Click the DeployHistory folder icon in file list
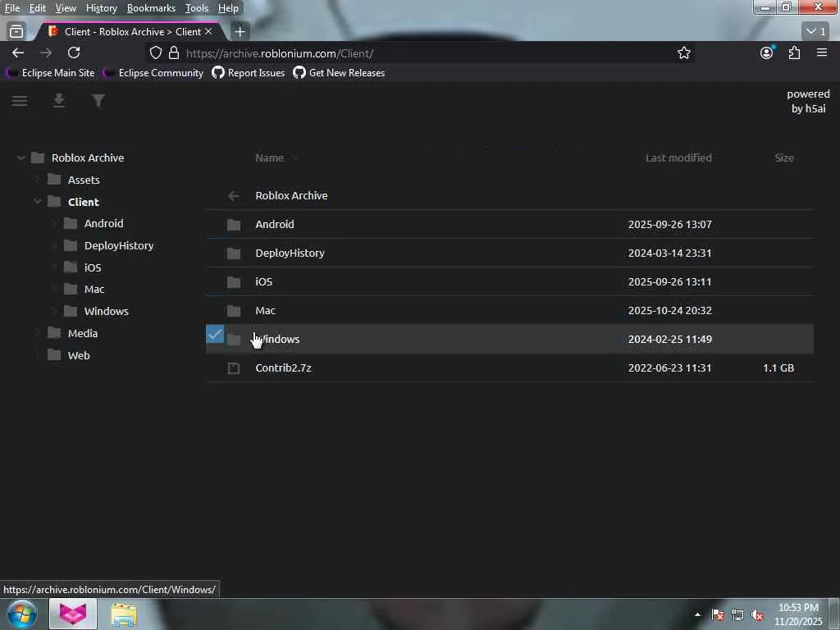 tap(234, 253)
